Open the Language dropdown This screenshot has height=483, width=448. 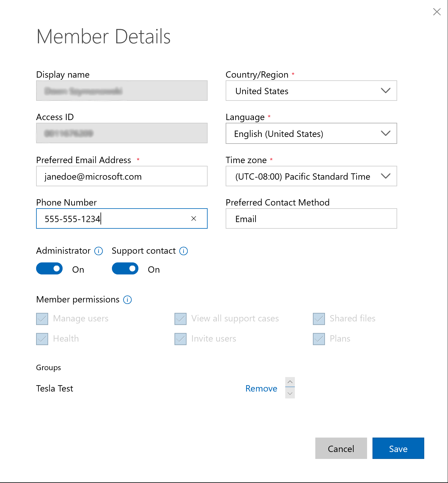tap(311, 133)
